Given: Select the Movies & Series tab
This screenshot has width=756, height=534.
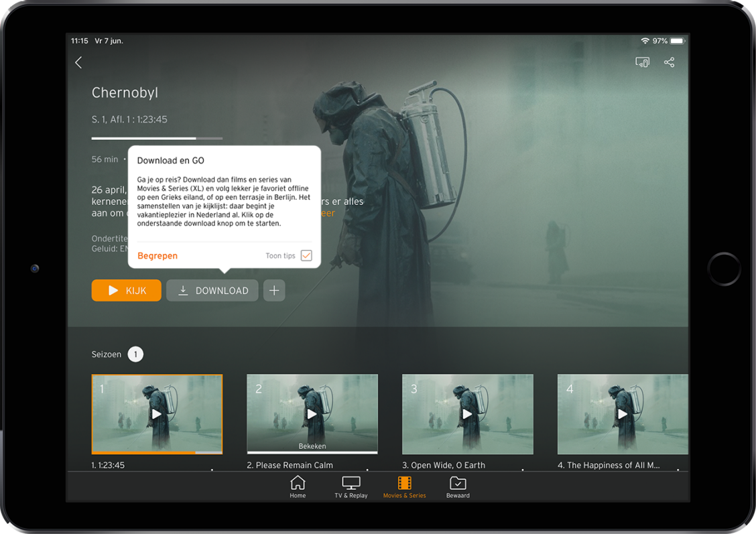Looking at the screenshot, I should tap(405, 487).
